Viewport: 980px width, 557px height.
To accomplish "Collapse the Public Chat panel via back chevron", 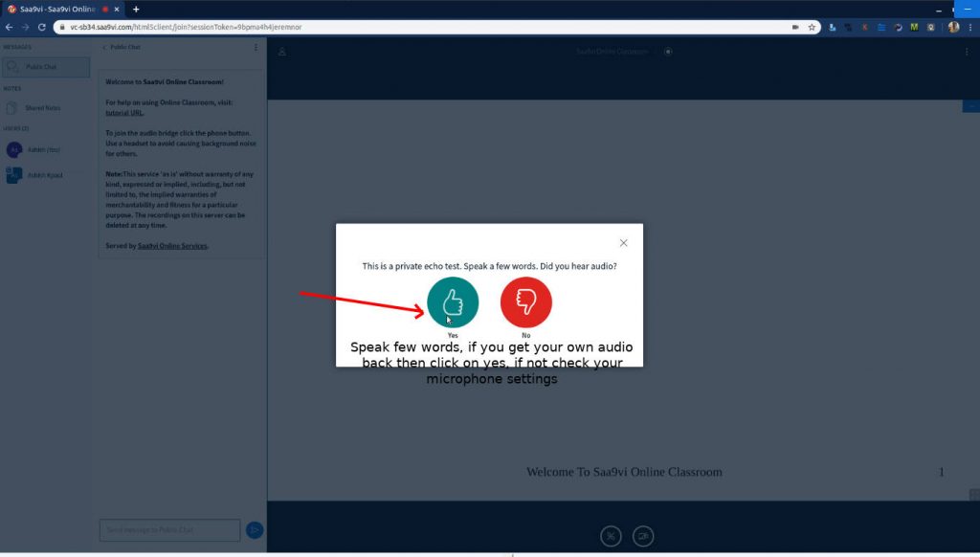I will click(104, 47).
